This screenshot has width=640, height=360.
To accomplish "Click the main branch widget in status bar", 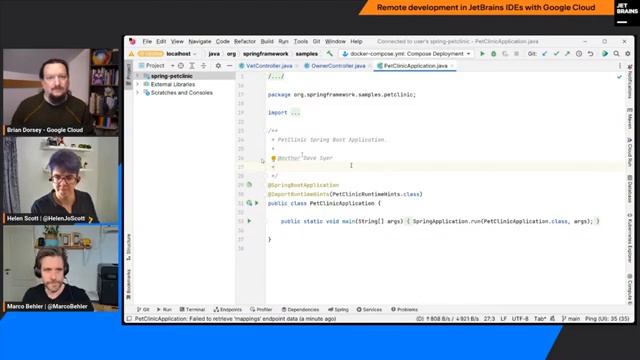I will point(571,319).
